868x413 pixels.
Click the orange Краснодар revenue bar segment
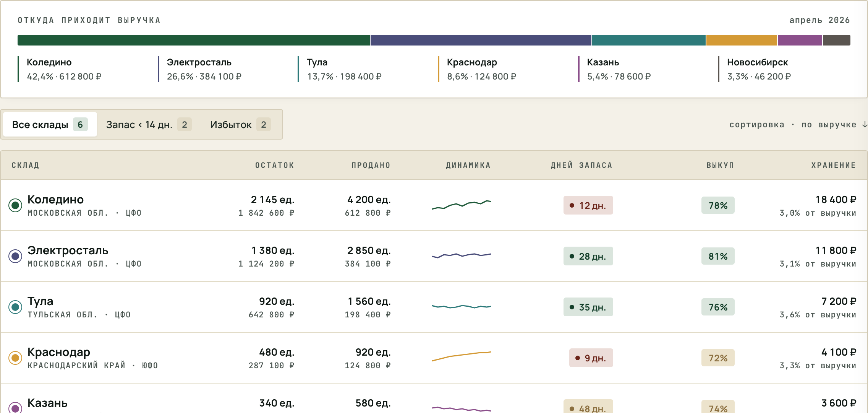pos(742,40)
